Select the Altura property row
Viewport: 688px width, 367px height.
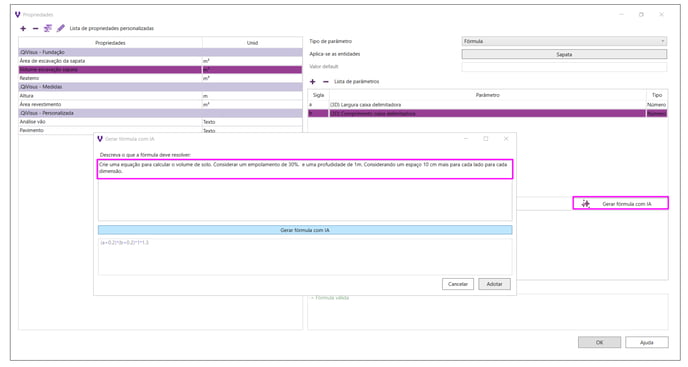[160, 96]
